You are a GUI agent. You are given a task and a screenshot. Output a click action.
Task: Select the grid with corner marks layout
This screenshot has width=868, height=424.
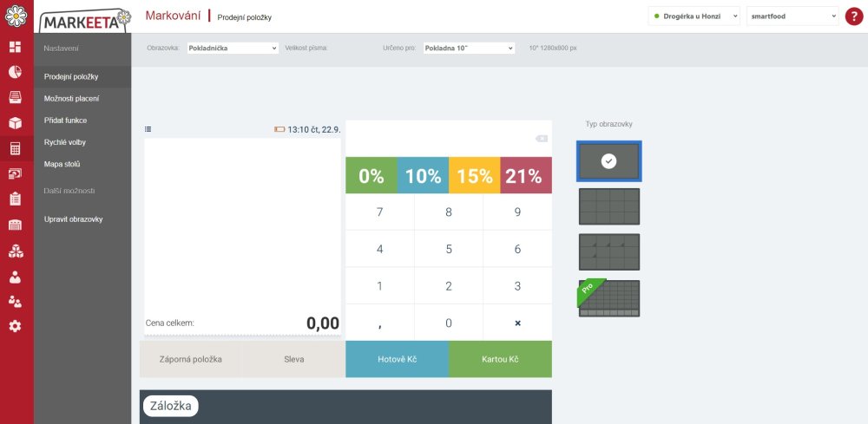(x=609, y=252)
